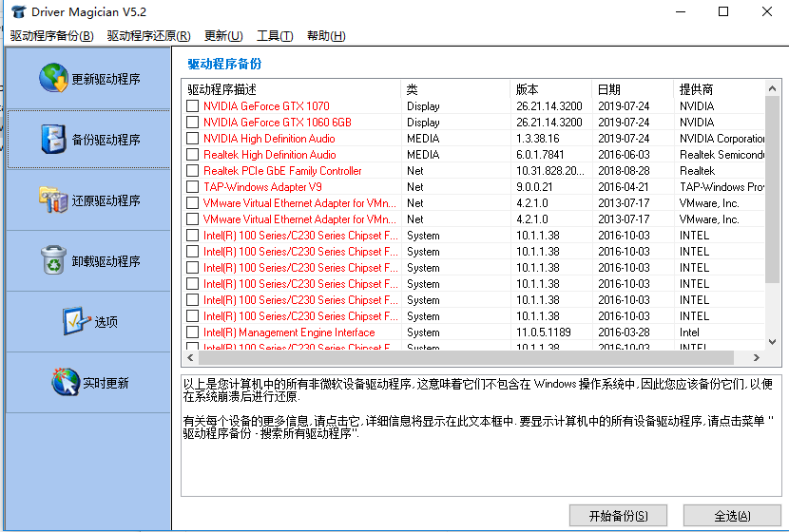Click the Restore Drivers folder icon
The image size is (789, 532).
tap(53, 199)
